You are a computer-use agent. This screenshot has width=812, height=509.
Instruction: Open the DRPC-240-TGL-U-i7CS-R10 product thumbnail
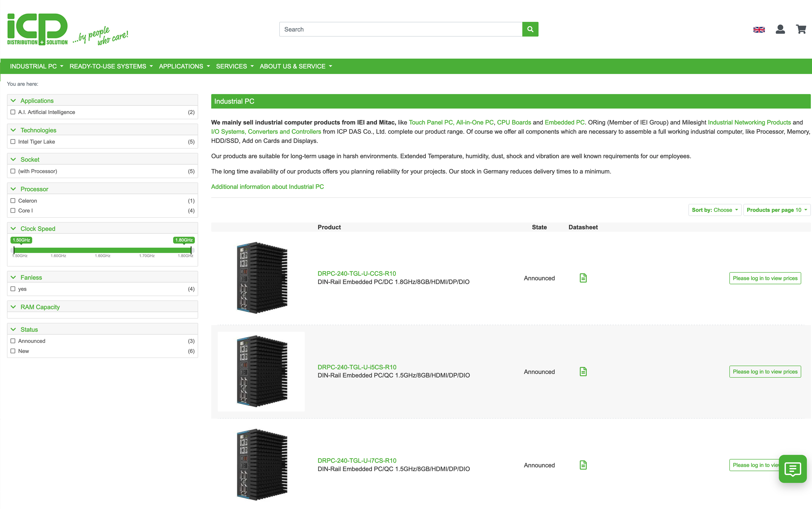click(x=261, y=465)
